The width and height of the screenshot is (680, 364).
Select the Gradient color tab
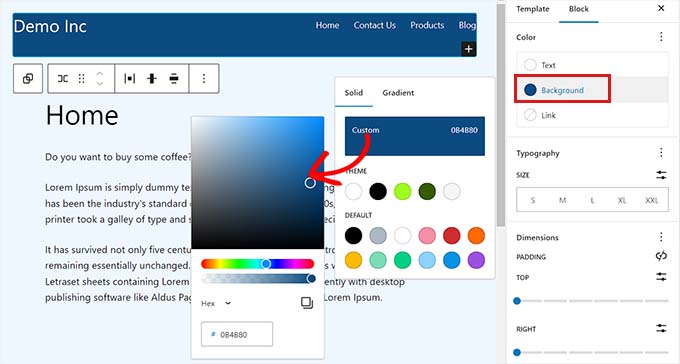point(398,92)
